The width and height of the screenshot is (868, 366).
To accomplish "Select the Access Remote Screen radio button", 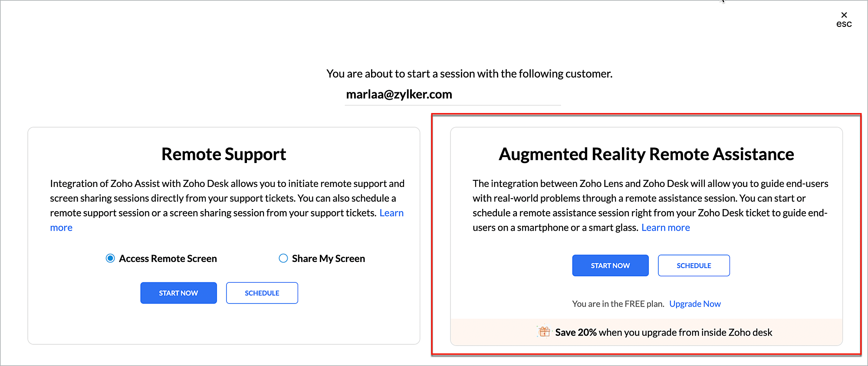I will [x=110, y=258].
